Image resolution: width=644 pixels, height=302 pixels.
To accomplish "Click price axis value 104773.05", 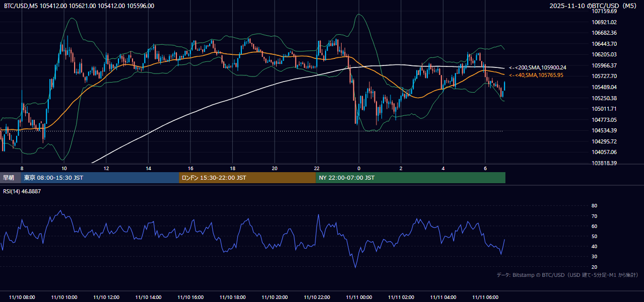I will [x=604, y=120].
